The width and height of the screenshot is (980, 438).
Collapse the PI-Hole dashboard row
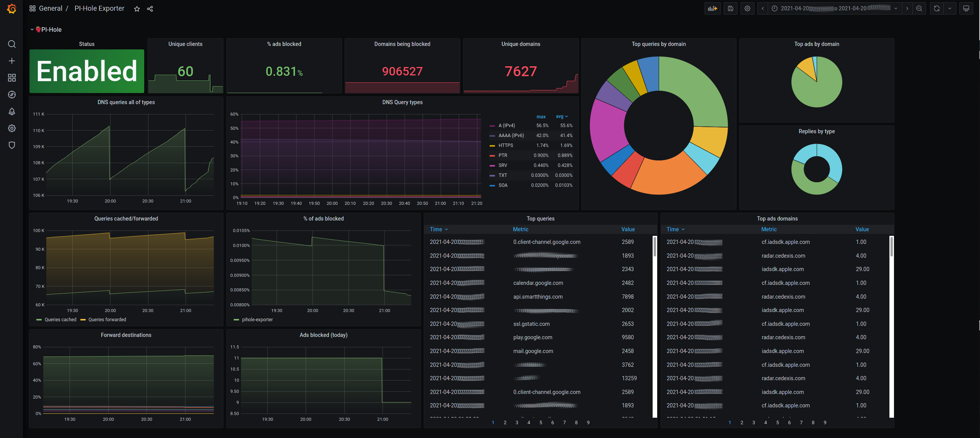(32, 29)
